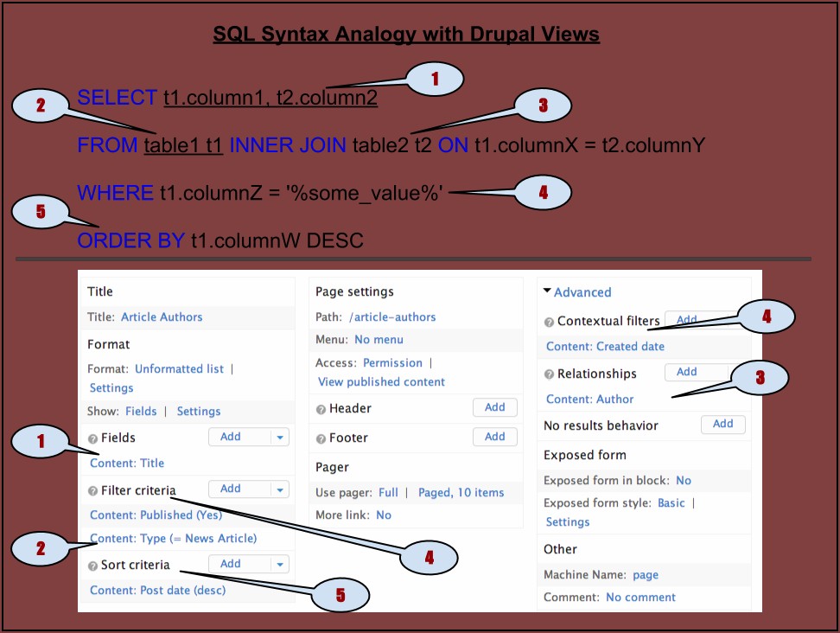Viewport: 840px width, 633px height.
Task: Open the dropdown arrow on Filter criteria Add
Action: click(279, 489)
